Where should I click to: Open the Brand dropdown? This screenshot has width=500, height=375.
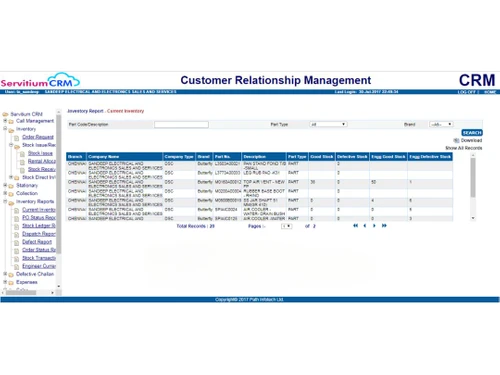441,124
